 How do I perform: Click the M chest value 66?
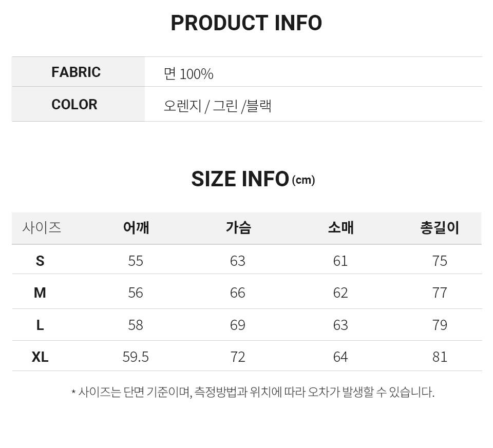pyautogui.click(x=238, y=293)
